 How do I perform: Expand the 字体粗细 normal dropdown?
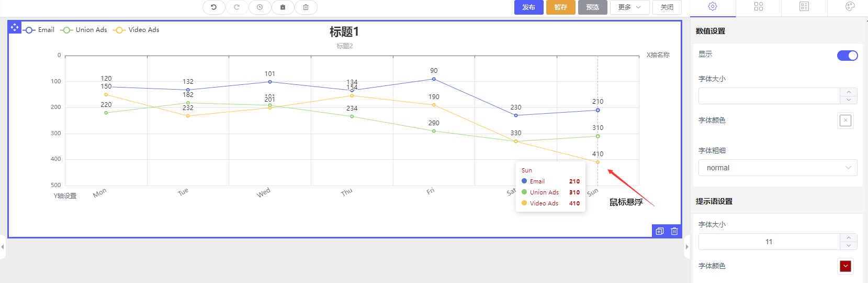[777, 168]
